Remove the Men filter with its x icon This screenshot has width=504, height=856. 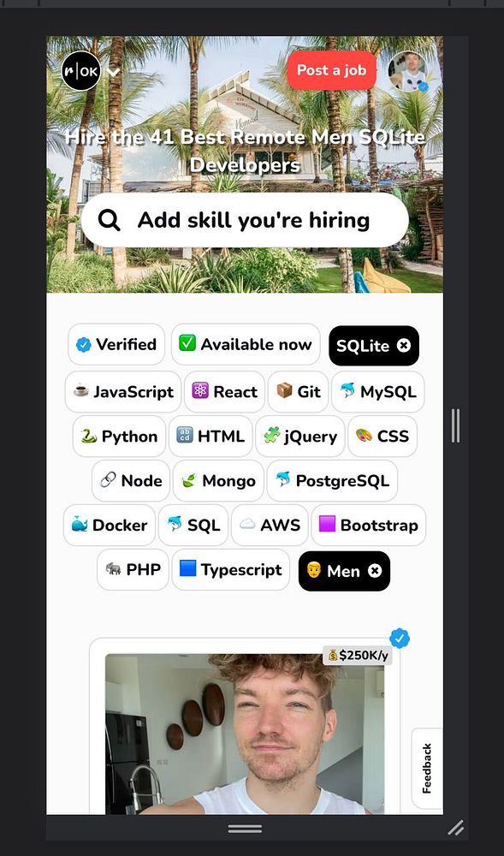375,571
